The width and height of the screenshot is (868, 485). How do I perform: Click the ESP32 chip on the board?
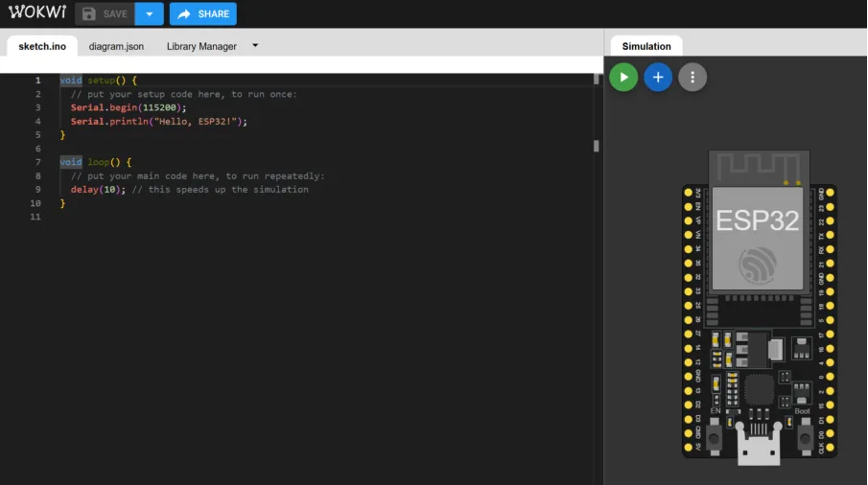[758, 238]
